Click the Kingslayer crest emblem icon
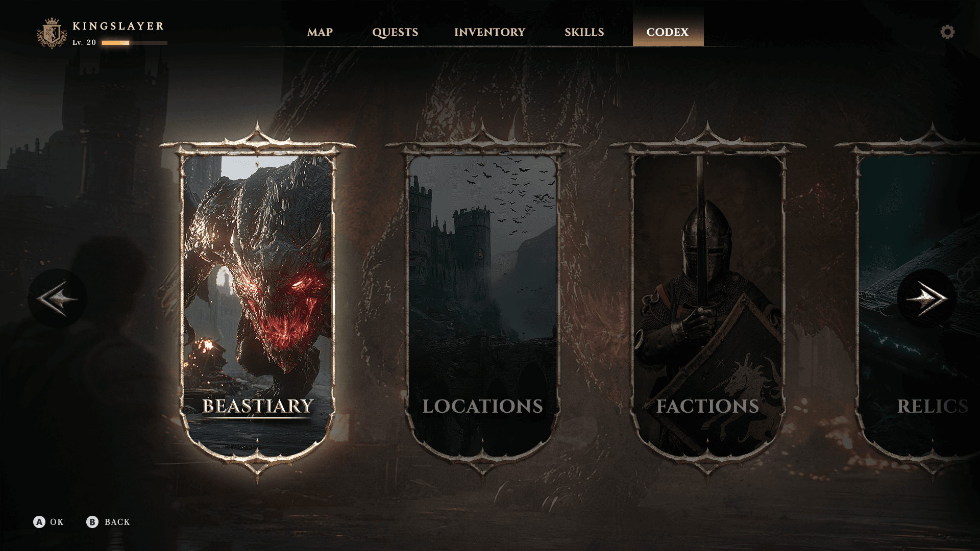The image size is (980, 551). click(52, 34)
